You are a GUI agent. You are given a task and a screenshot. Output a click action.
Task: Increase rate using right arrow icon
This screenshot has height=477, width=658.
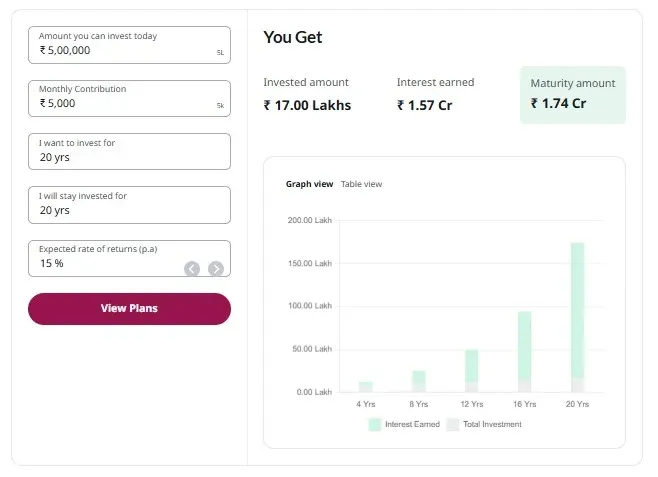216,268
